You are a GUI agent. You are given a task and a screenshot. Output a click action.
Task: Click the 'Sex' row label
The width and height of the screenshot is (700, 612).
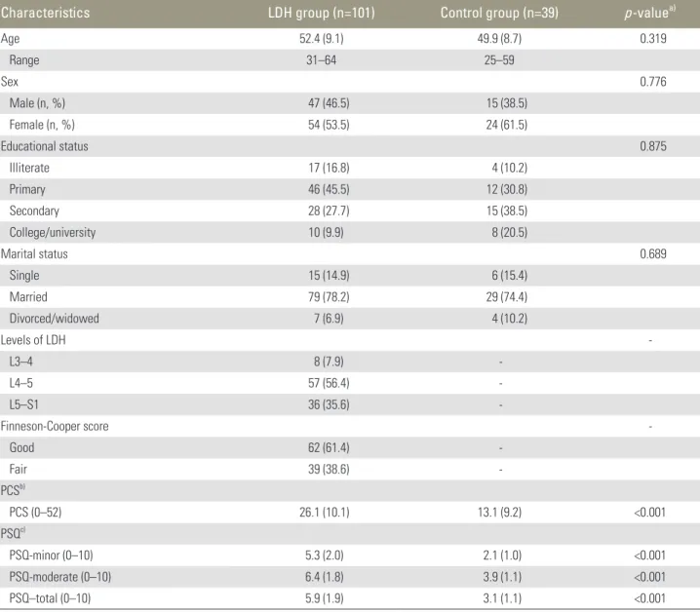[x=10, y=81]
